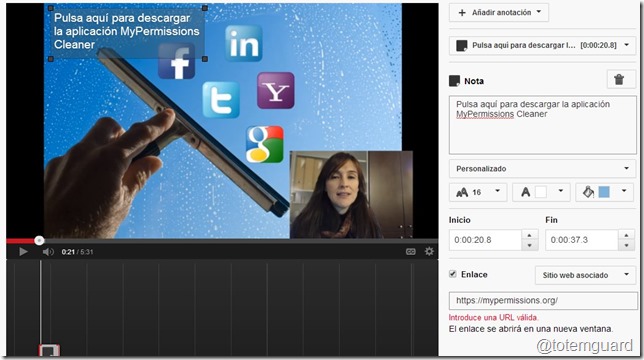Image resolution: width=644 pixels, height=360 pixels.
Task: Toggle the closed captions icon
Action: click(411, 252)
